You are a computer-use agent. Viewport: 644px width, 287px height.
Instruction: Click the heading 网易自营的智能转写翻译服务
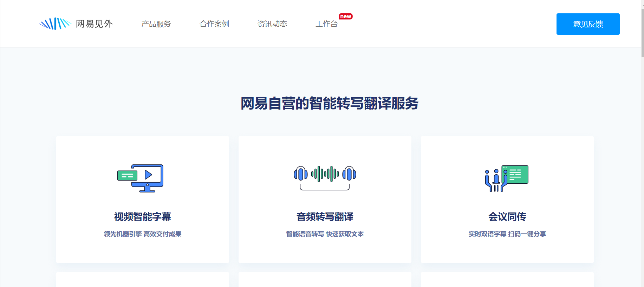pos(330,103)
